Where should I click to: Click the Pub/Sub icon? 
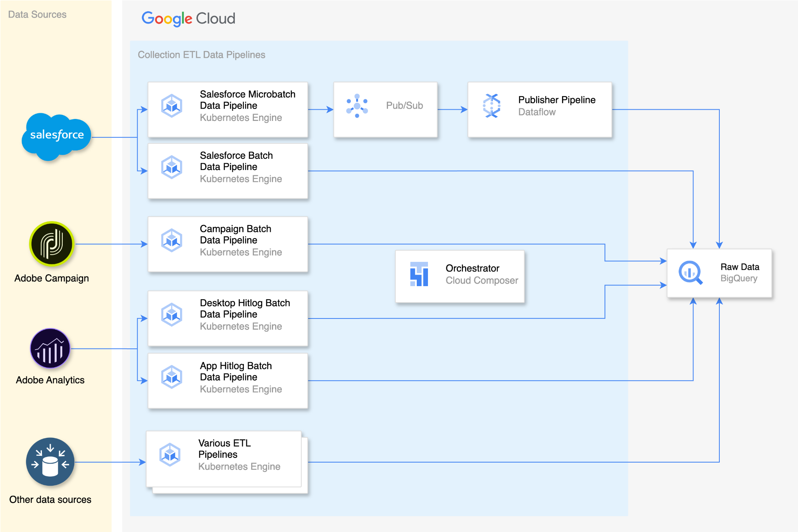(357, 106)
